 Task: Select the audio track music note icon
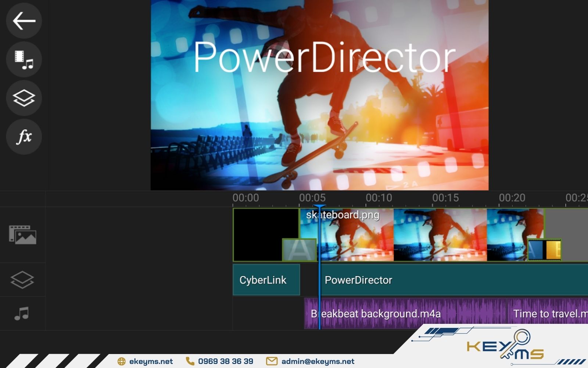pyautogui.click(x=22, y=314)
